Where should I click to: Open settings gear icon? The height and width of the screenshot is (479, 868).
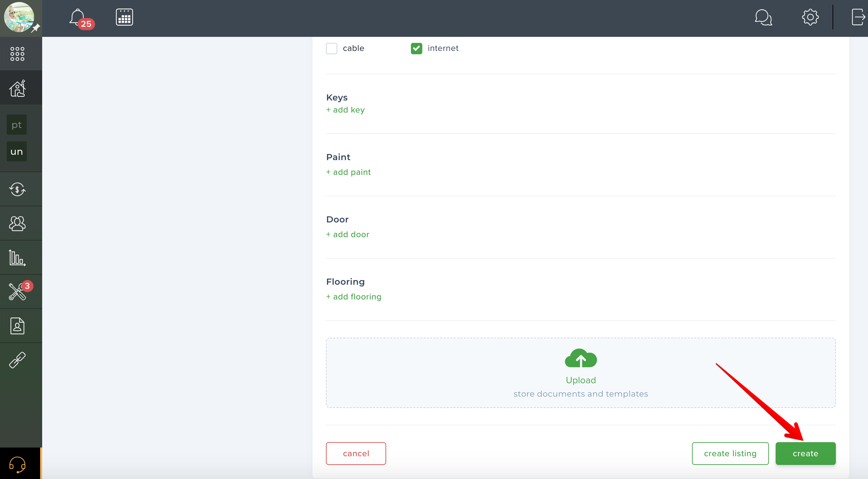pyautogui.click(x=810, y=17)
